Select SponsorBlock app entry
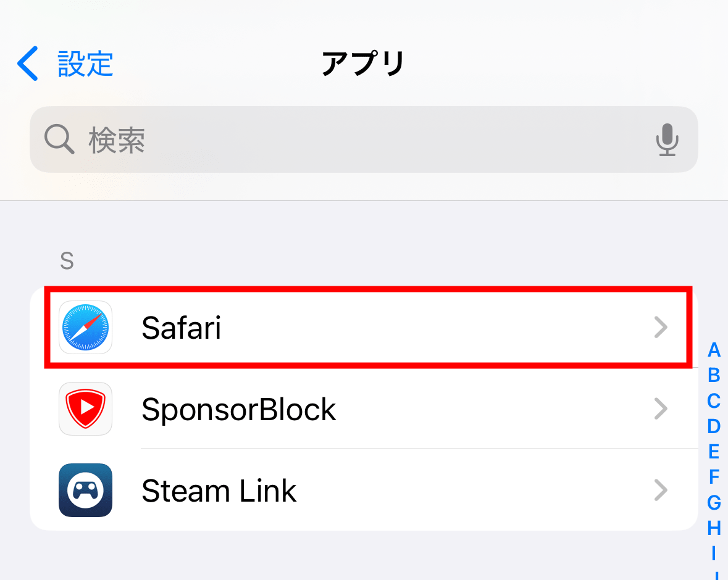The width and height of the screenshot is (728, 580). pos(364,409)
